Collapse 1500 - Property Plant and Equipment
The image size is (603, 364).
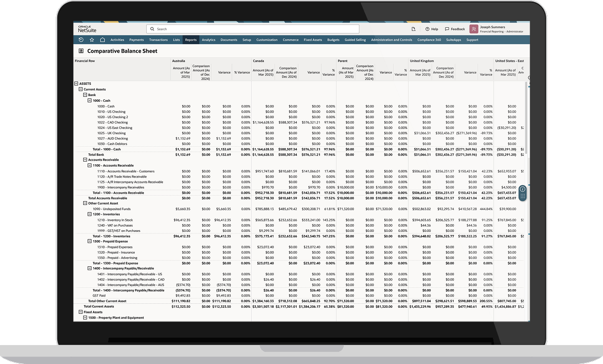click(x=85, y=317)
